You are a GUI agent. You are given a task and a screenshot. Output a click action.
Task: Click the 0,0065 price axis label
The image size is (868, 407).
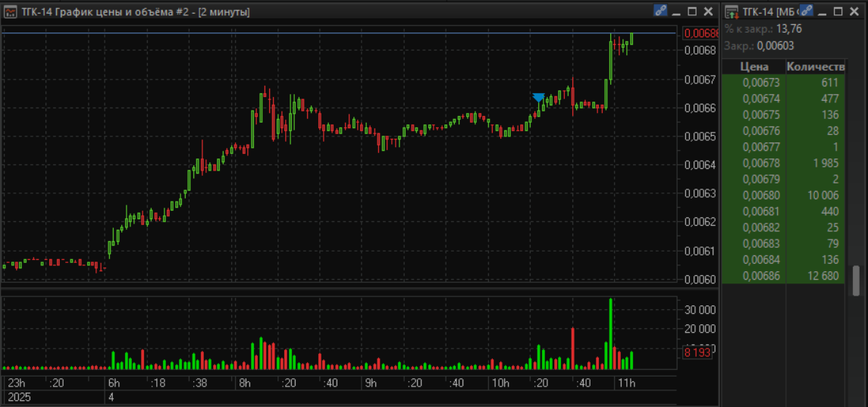(x=700, y=136)
